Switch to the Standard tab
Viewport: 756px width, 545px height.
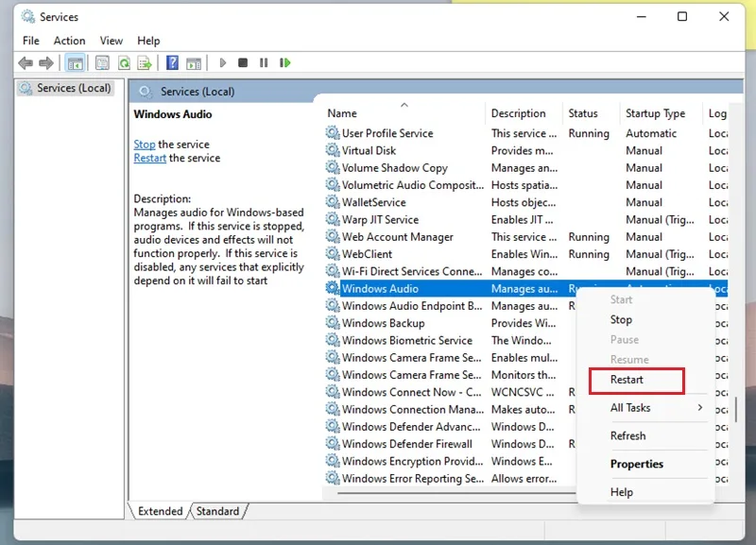point(217,511)
